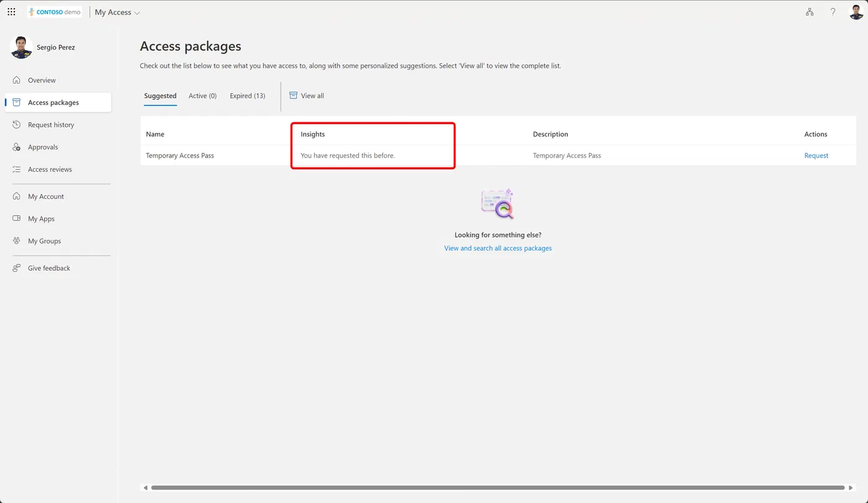Click 'You have requested this before.' text
The image size is (868, 503).
(x=348, y=156)
